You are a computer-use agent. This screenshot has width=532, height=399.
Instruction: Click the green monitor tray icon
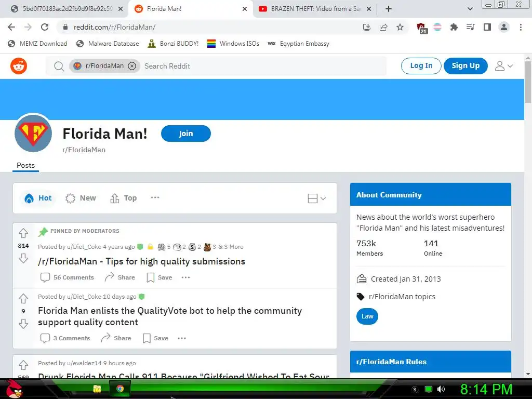[429, 389]
